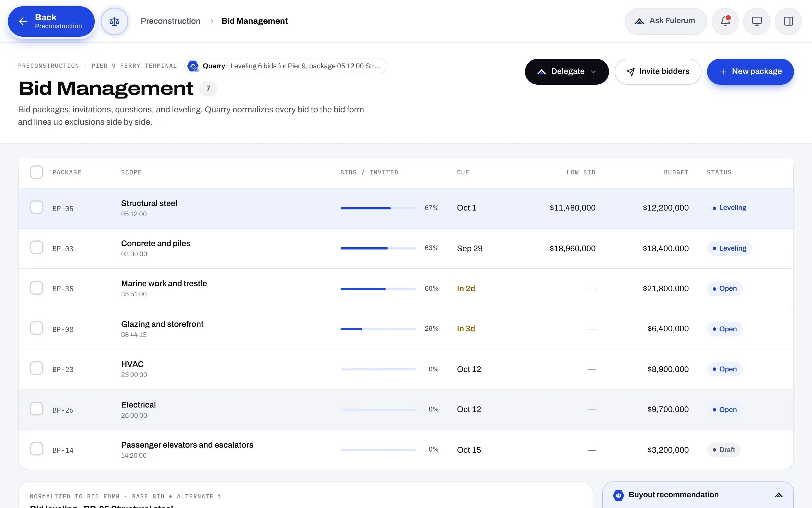Viewport: 812px width, 508px height.
Task: Sort by the DUE column header
Action: pyautogui.click(x=463, y=172)
